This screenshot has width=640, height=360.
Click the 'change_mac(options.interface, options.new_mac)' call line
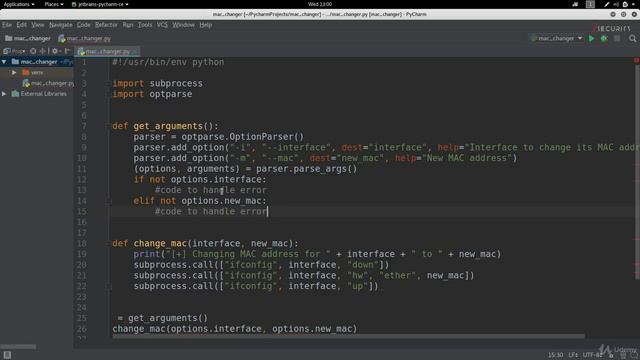(235, 329)
